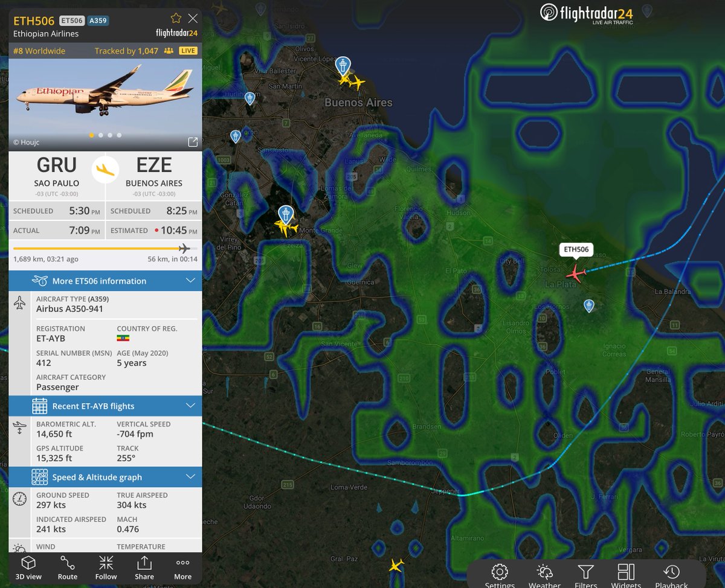
Task: Click the La Plata city label on map
Action: [x=561, y=284]
